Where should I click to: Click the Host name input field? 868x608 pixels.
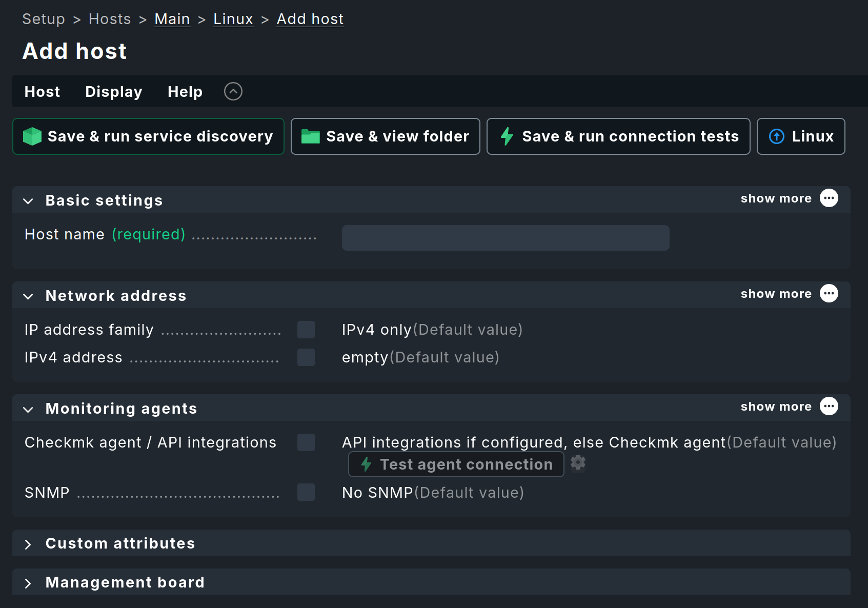point(505,237)
